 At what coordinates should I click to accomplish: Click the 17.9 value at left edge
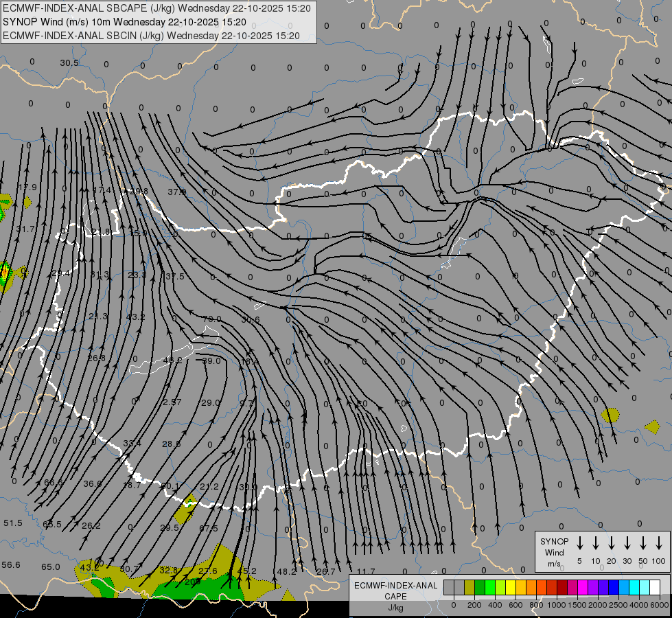coord(27,187)
